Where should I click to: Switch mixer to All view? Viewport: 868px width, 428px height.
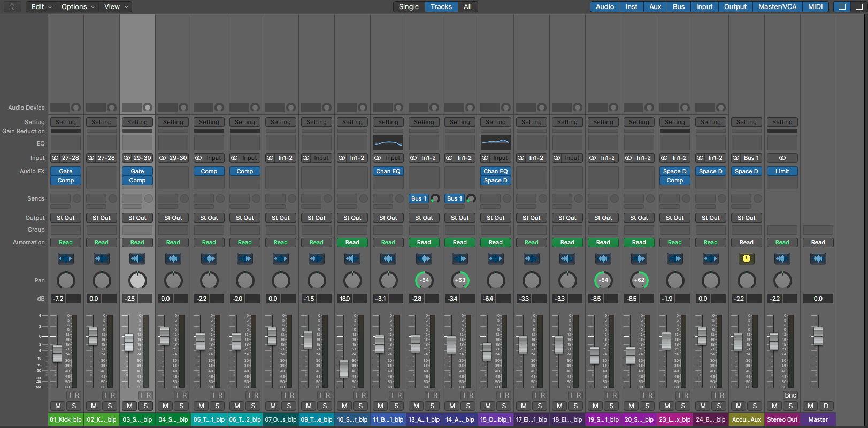[467, 7]
